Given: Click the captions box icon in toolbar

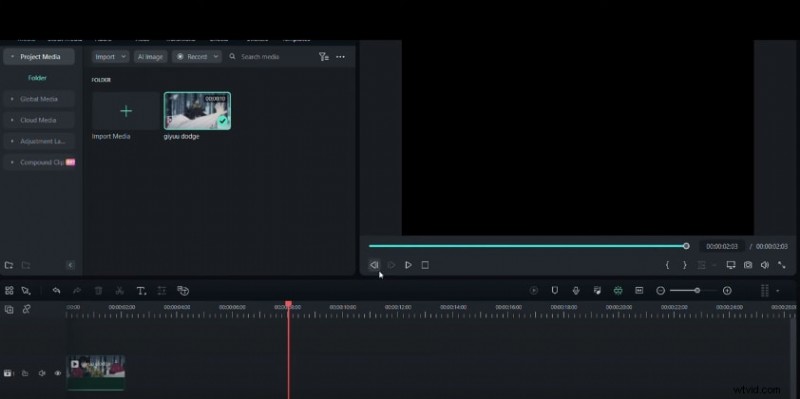Looking at the screenshot, I should click(x=639, y=290).
